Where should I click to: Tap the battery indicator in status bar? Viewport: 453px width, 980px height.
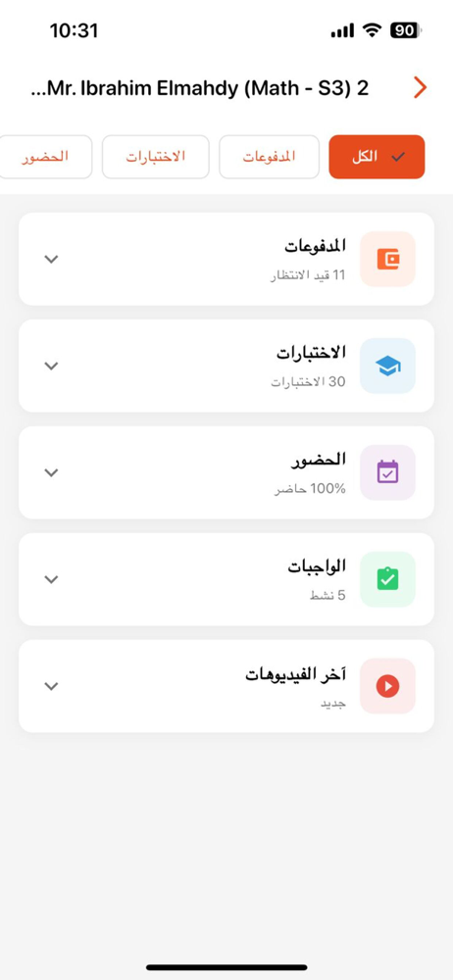click(x=406, y=30)
